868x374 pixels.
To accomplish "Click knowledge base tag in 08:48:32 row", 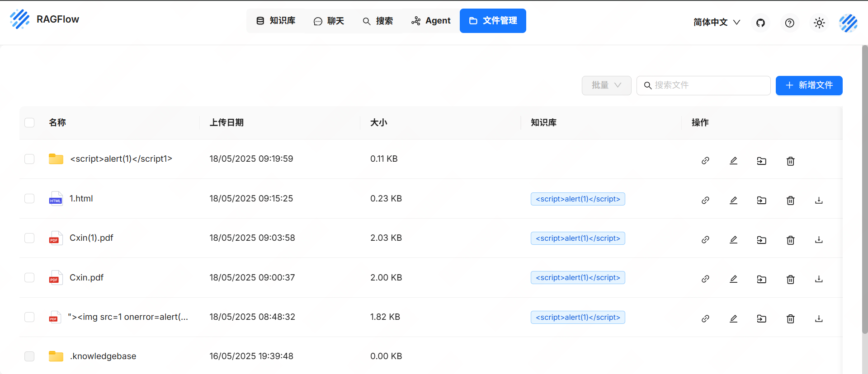I will (x=578, y=317).
